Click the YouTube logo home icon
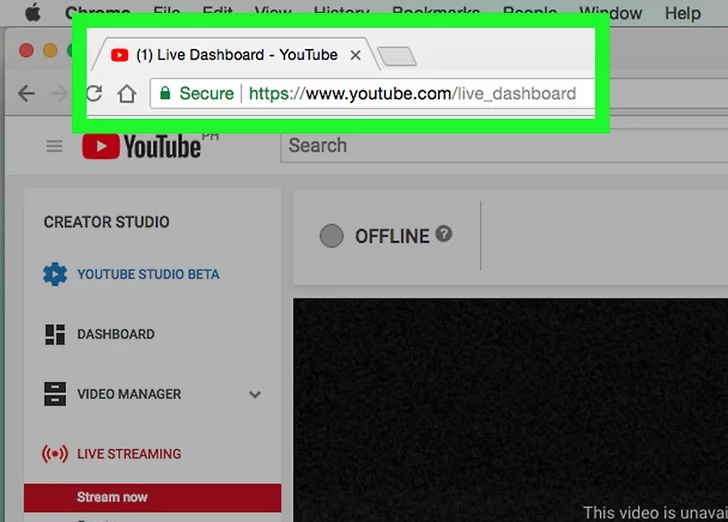This screenshot has height=522, width=728. 140,146
